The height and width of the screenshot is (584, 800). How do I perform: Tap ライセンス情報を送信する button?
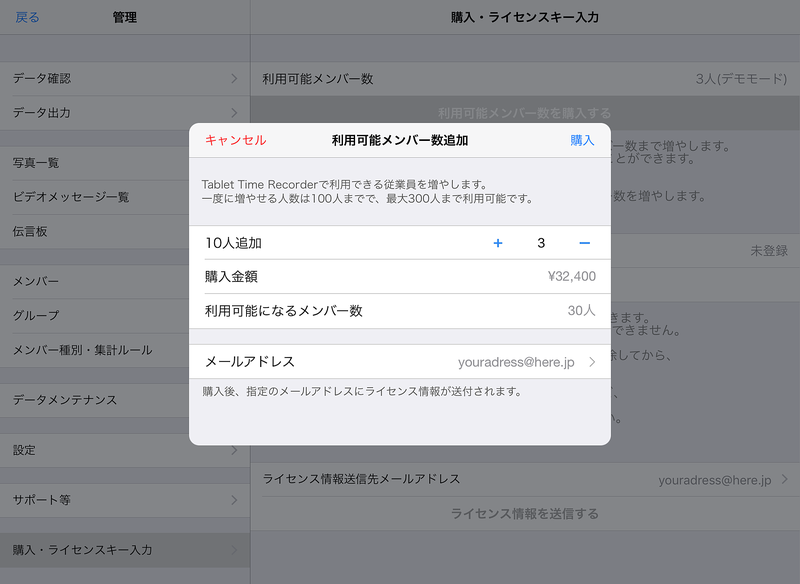tap(524, 514)
